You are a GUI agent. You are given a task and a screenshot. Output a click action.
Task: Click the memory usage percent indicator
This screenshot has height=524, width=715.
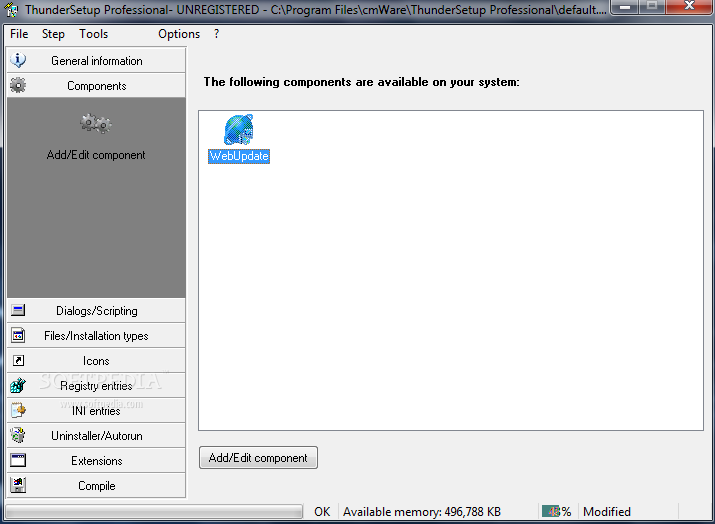[x=557, y=511]
